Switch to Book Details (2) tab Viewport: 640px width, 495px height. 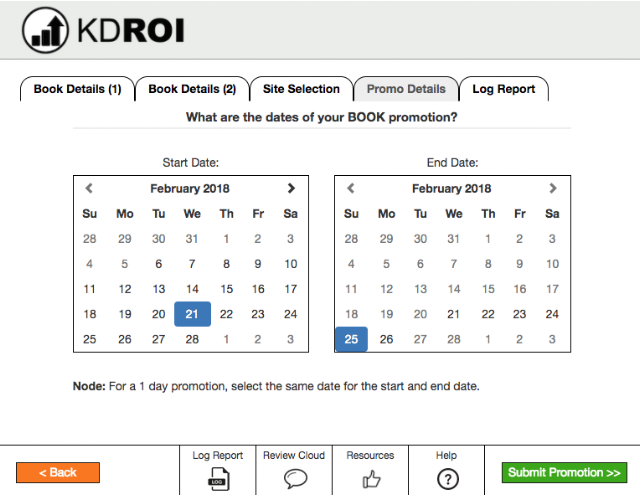click(x=192, y=89)
